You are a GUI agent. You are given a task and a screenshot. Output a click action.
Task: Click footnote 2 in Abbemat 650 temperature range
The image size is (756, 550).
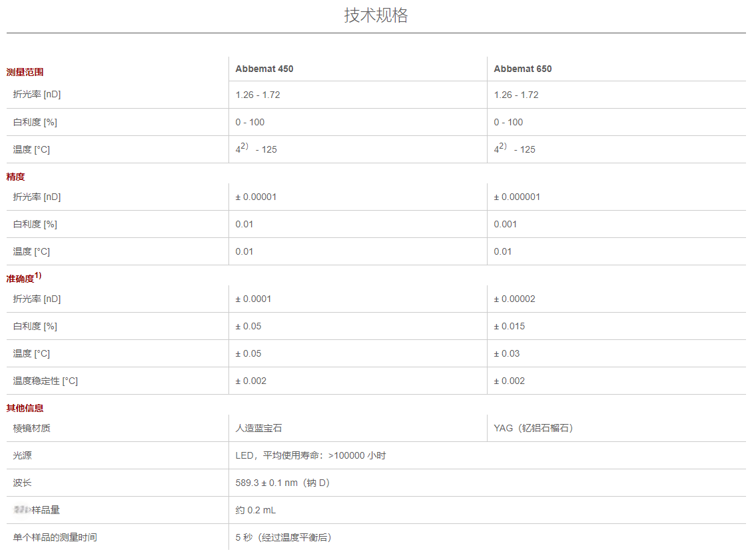click(x=503, y=146)
